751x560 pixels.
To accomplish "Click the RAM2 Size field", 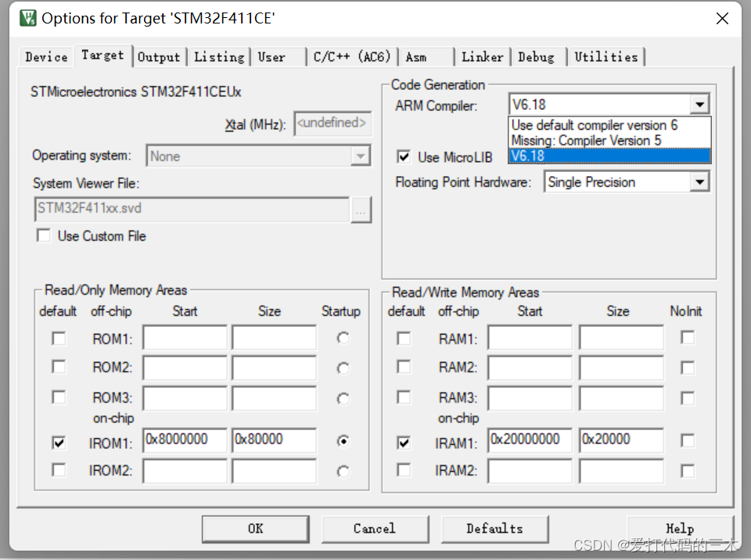I will click(622, 368).
